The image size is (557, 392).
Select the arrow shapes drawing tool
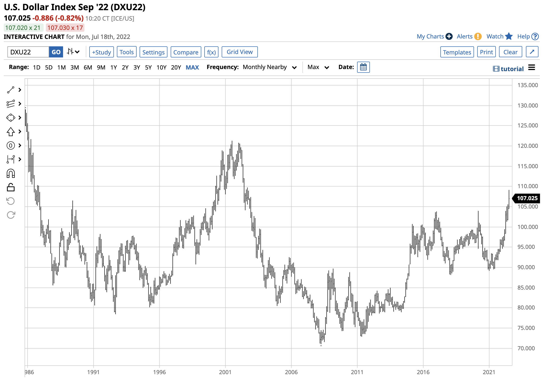coord(11,132)
